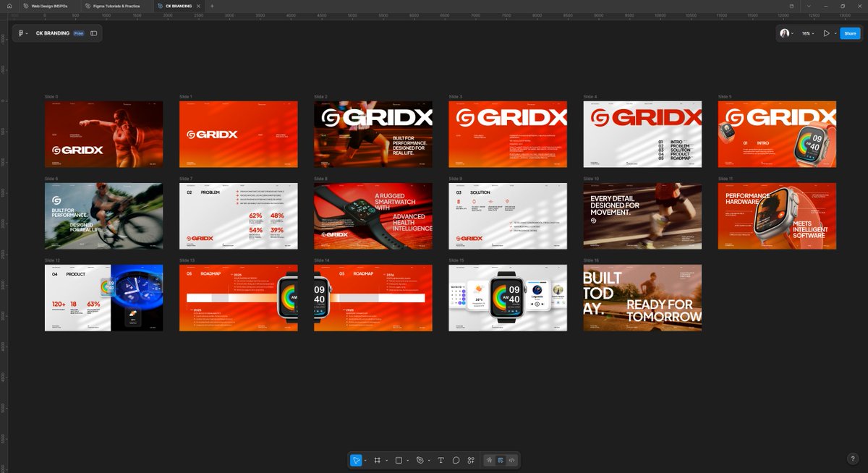This screenshot has height=473, width=868.
Task: Click the CK BRANDING file name
Action: coord(53,33)
